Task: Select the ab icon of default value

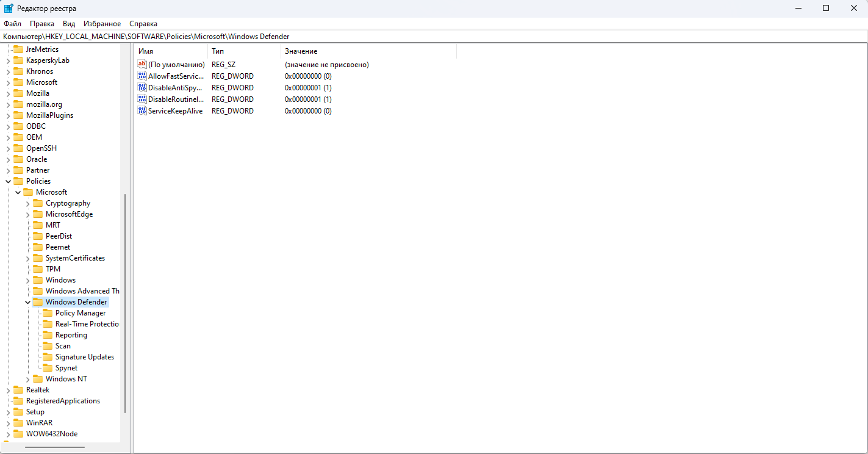Action: coord(142,64)
